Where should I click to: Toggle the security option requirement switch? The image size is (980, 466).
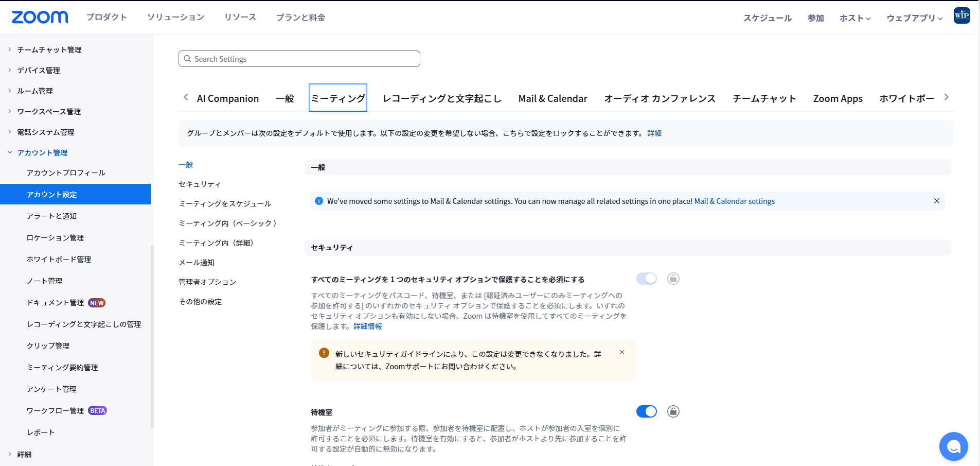646,279
